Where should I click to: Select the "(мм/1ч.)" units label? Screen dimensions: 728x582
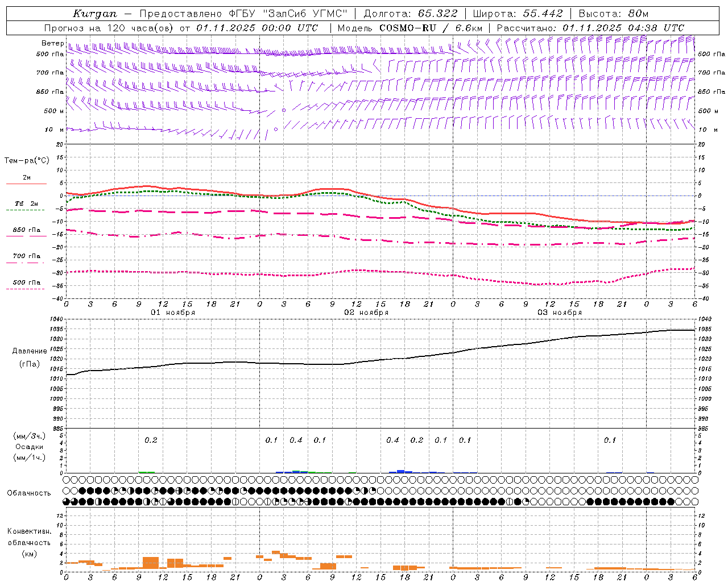tap(30, 458)
